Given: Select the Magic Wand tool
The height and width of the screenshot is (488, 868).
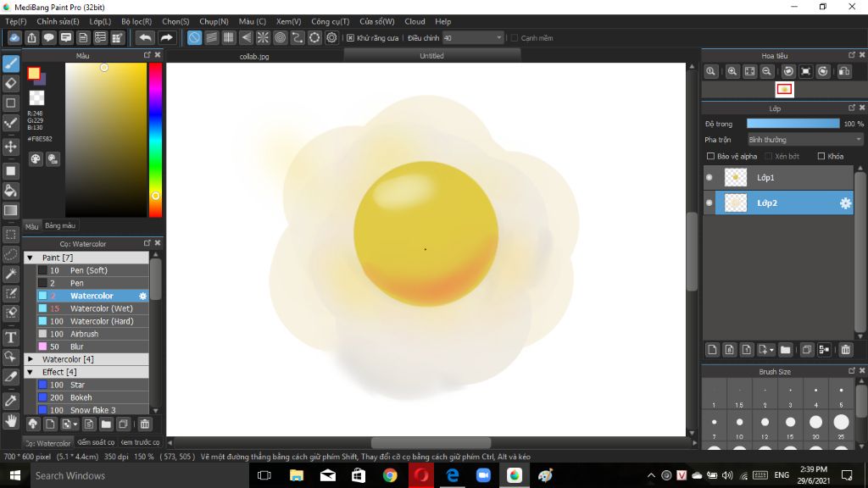Looking at the screenshot, I should pos(11,274).
